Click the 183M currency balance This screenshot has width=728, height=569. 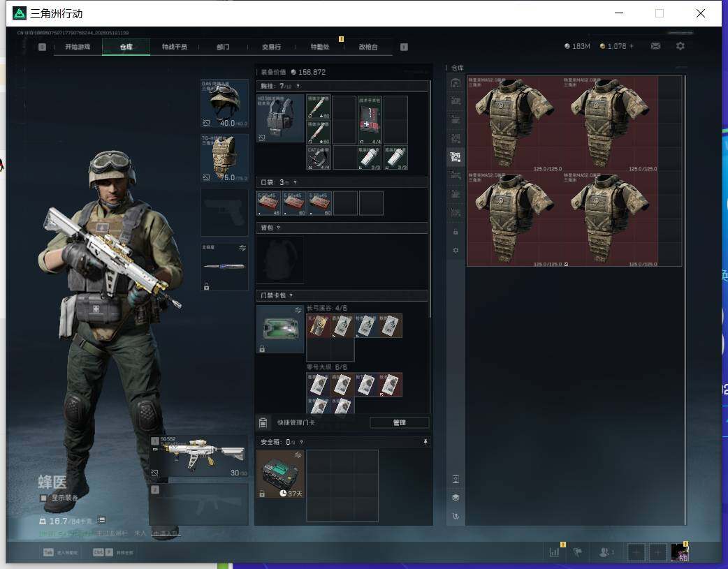coord(577,46)
